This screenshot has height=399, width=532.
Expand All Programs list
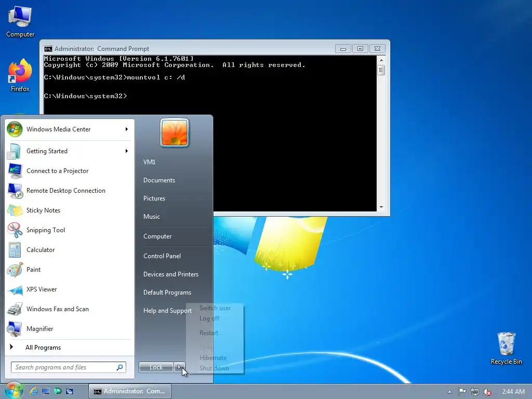(x=70, y=347)
